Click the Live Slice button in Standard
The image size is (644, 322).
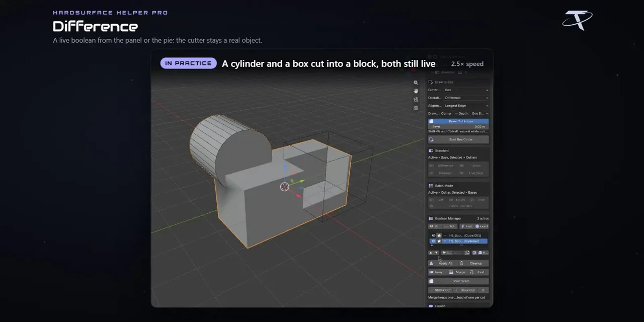[473, 173]
